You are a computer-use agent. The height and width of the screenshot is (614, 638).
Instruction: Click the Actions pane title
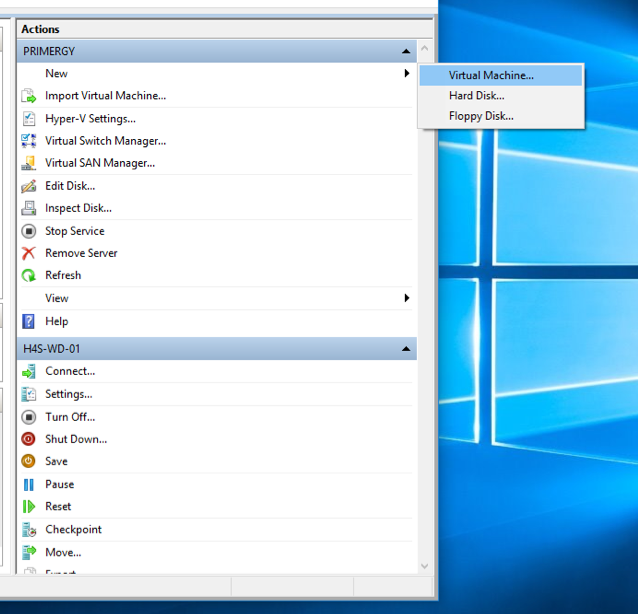click(x=40, y=29)
